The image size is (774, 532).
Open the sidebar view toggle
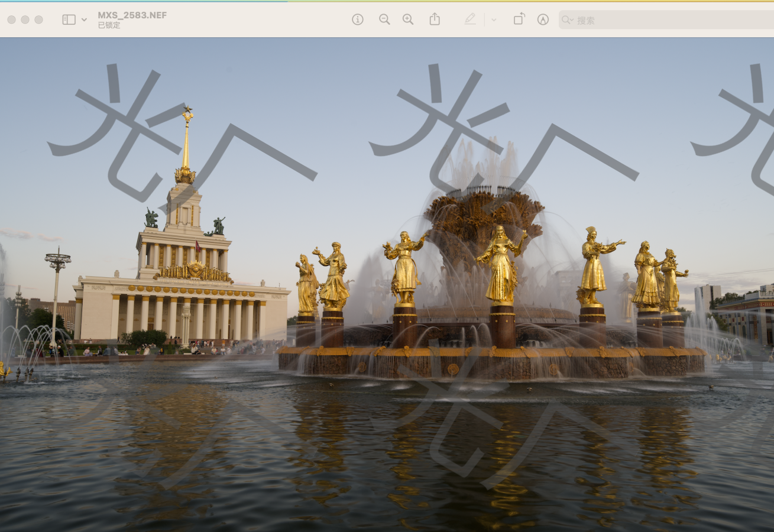point(69,20)
